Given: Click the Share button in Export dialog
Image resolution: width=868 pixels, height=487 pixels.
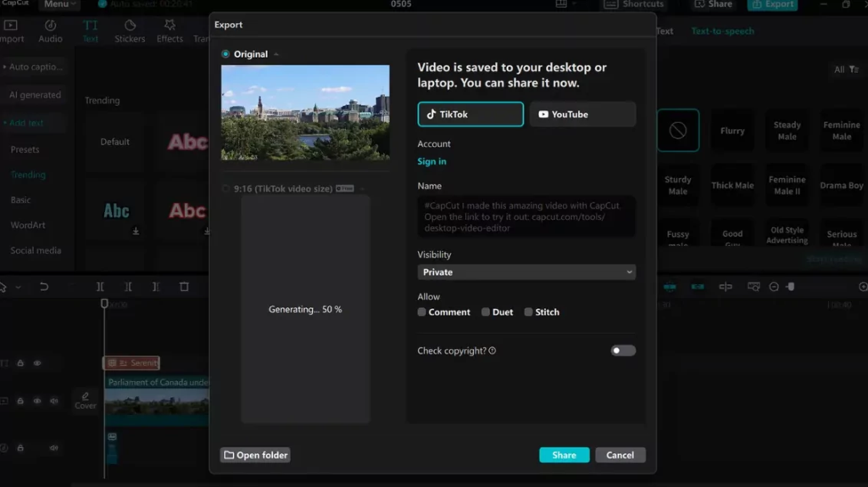Looking at the screenshot, I should [x=564, y=455].
